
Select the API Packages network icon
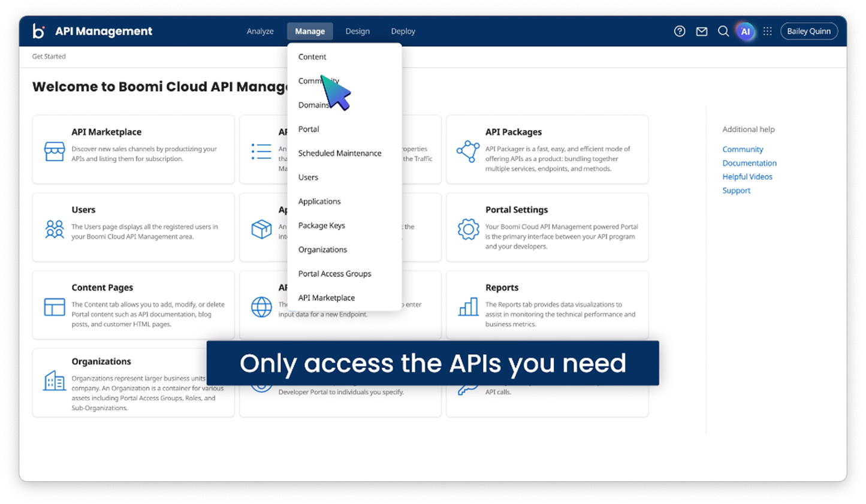click(468, 150)
